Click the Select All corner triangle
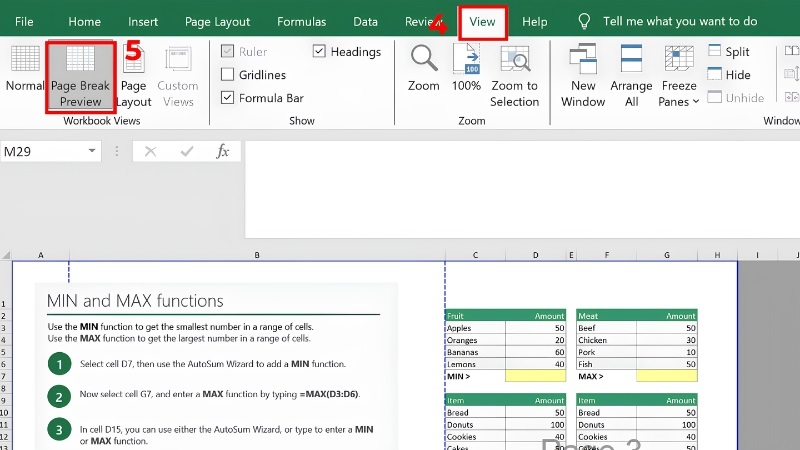Image resolution: width=800 pixels, height=450 pixels. [6, 255]
